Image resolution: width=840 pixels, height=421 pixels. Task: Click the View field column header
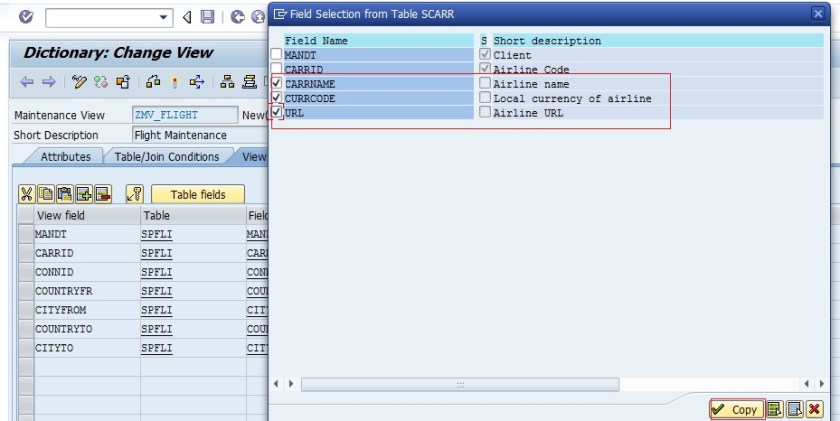click(87, 215)
